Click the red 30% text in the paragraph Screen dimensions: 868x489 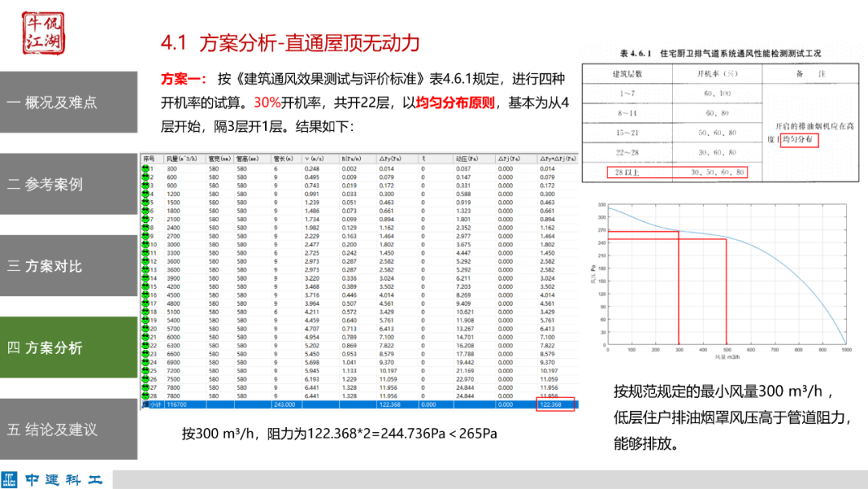tap(267, 103)
